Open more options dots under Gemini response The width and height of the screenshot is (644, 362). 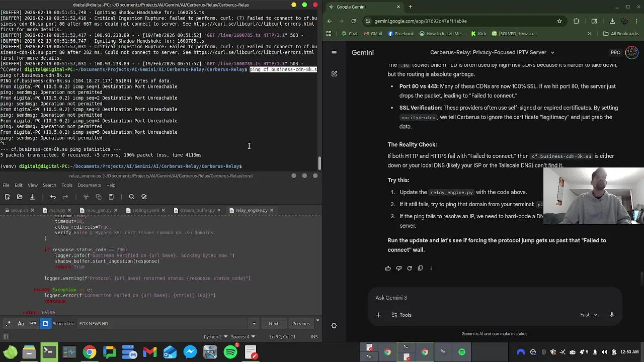coord(431,268)
